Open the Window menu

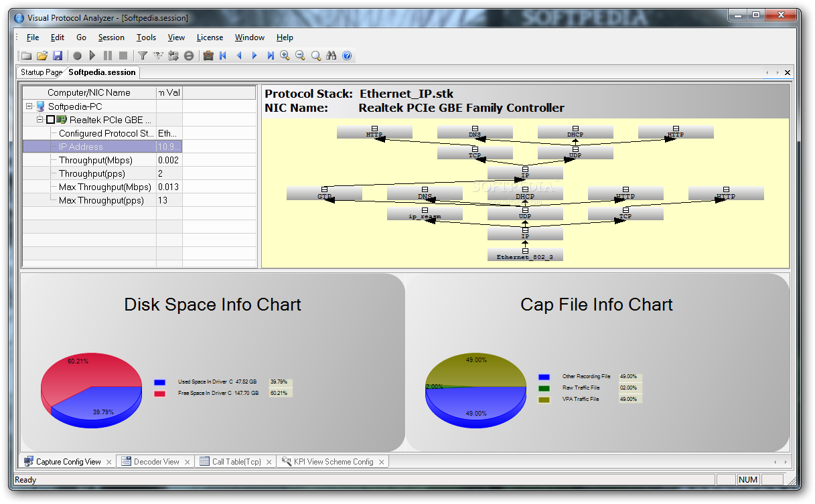pos(250,37)
